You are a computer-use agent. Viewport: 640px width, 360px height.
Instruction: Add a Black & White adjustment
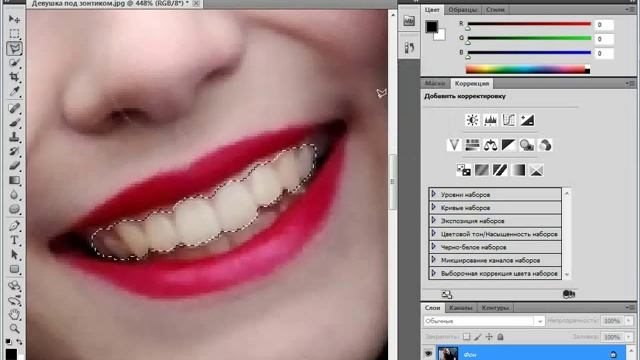tap(509, 145)
